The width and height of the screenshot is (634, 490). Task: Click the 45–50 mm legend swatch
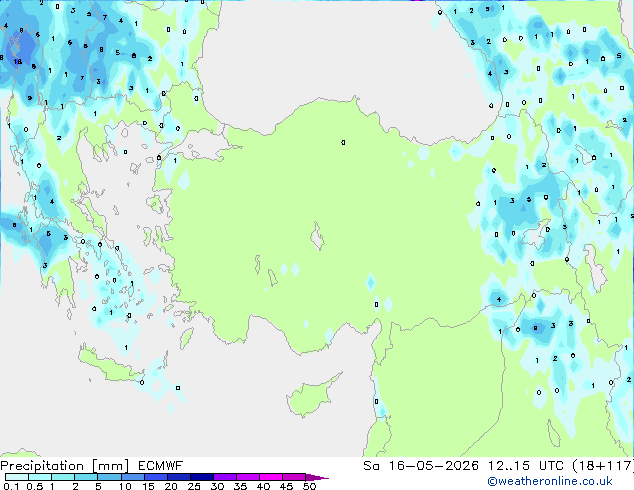pyautogui.click(x=294, y=477)
